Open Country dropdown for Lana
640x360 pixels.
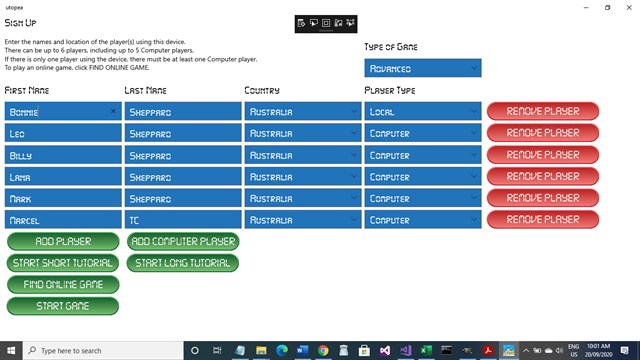pos(303,177)
